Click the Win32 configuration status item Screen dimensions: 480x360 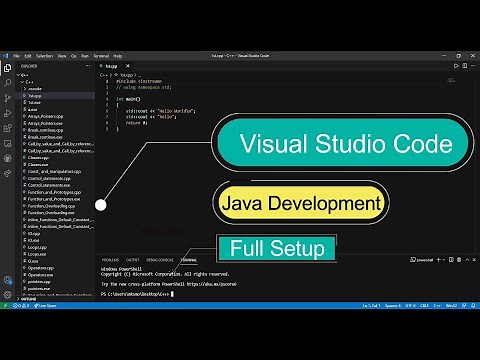pos(451,306)
